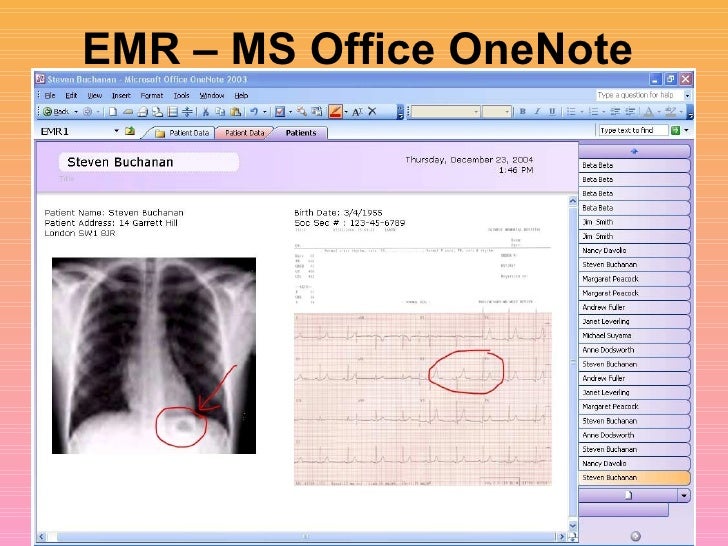Open the File menu
Image resolution: width=728 pixels, height=546 pixels.
pos(50,95)
